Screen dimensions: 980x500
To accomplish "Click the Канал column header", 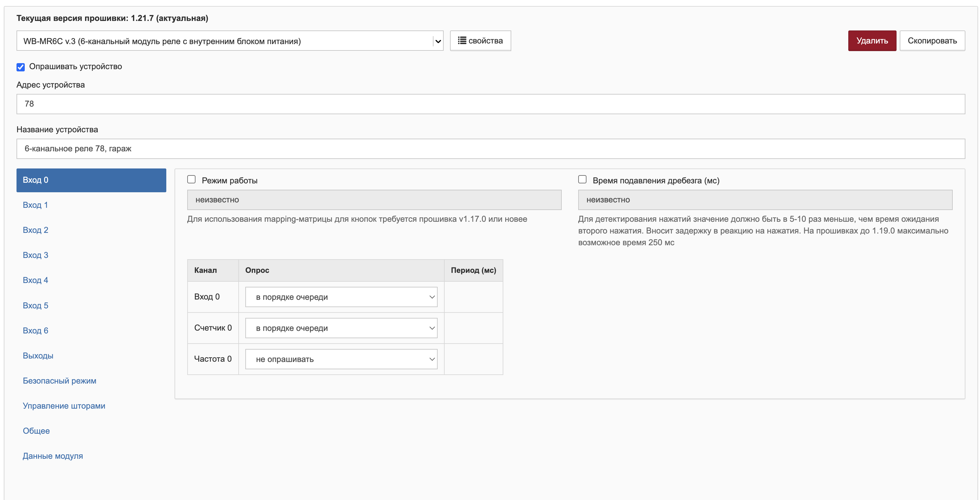I will (213, 270).
